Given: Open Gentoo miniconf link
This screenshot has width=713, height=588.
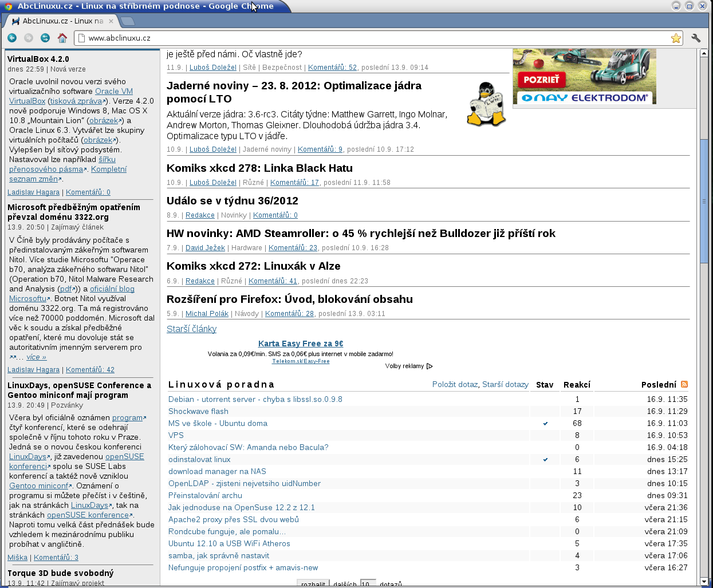Looking at the screenshot, I should point(40,486).
